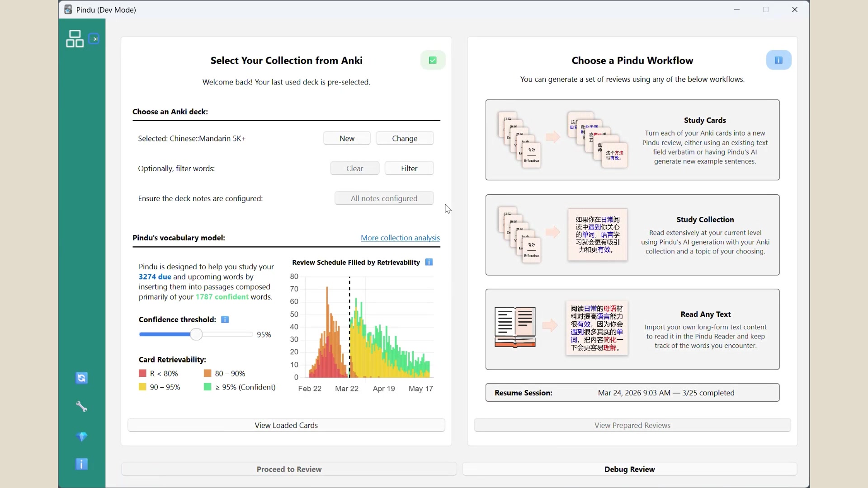The height and width of the screenshot is (488, 868).
Task: Click the All notes configured button
Action: [x=384, y=198]
